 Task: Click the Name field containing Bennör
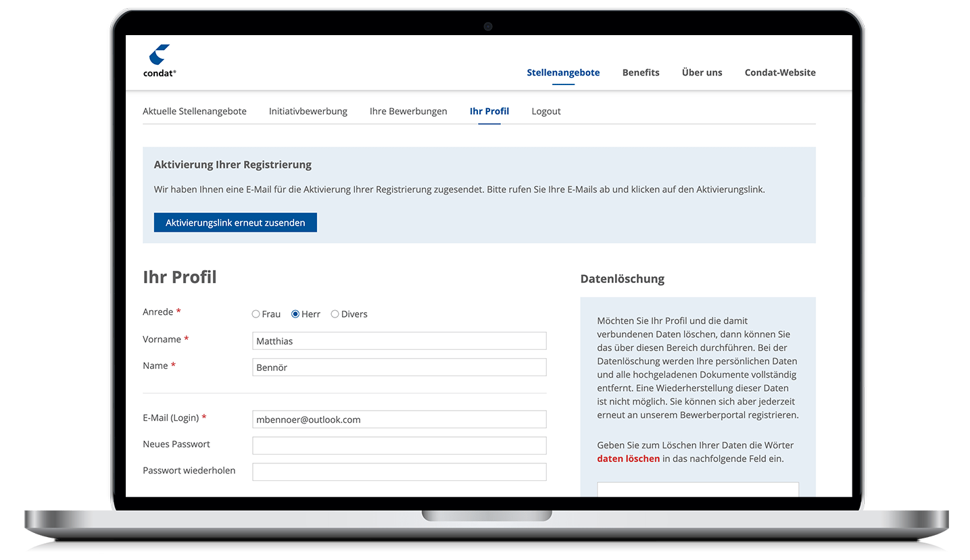pos(399,367)
